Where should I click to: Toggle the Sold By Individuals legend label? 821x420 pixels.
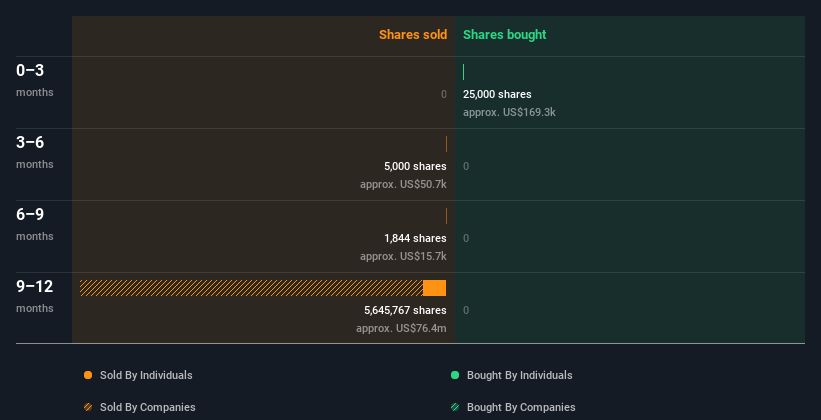coord(146,375)
